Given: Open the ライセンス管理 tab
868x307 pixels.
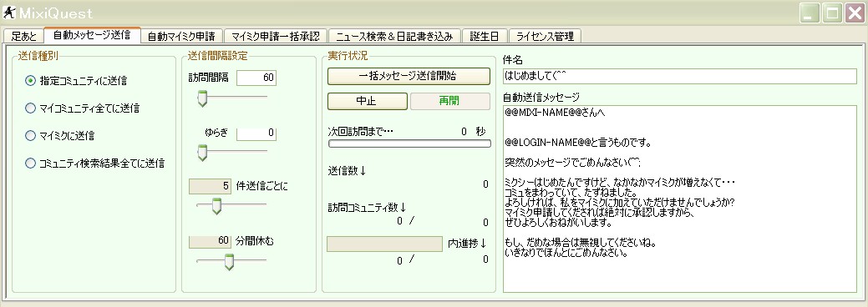Looking at the screenshot, I should click(x=545, y=37).
